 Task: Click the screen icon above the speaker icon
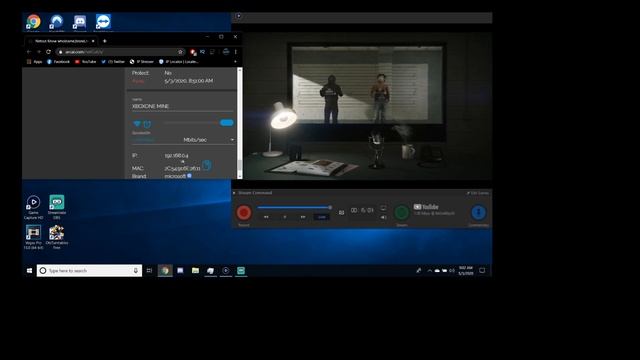click(383, 208)
